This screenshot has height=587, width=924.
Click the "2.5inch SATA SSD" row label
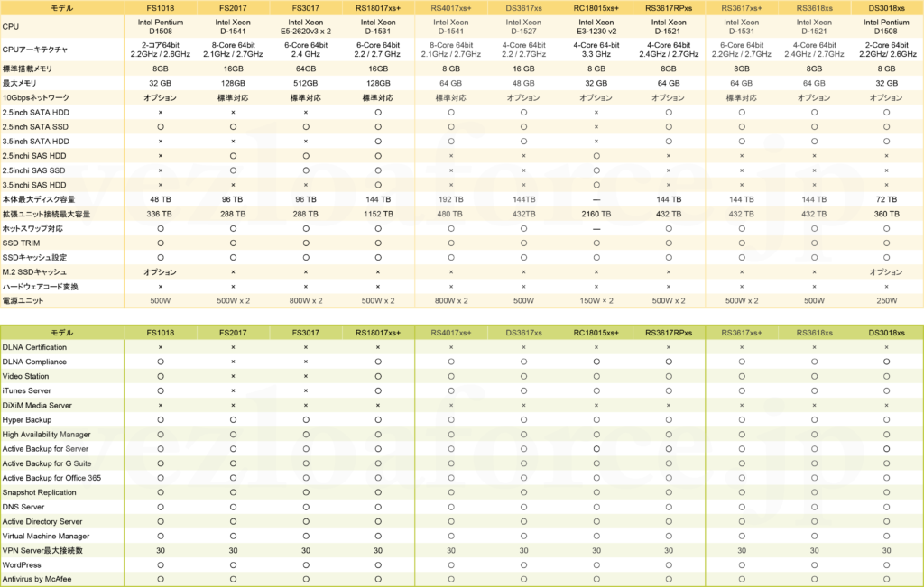pyautogui.click(x=35, y=127)
